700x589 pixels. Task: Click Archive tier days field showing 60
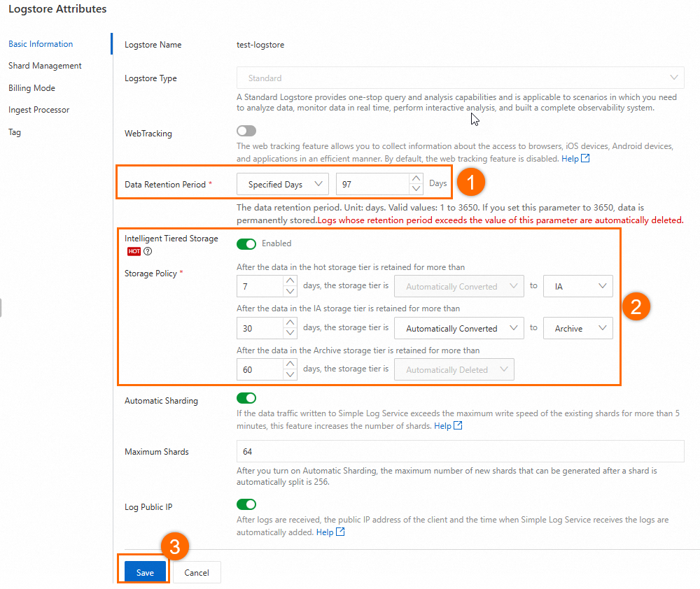260,369
